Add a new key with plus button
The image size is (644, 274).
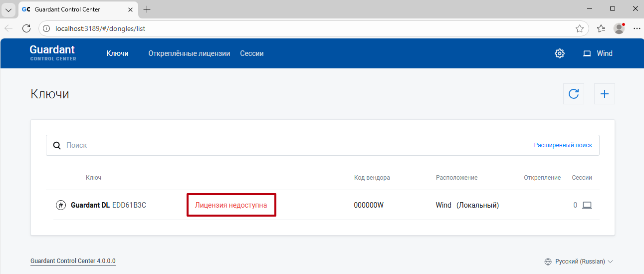coord(604,94)
